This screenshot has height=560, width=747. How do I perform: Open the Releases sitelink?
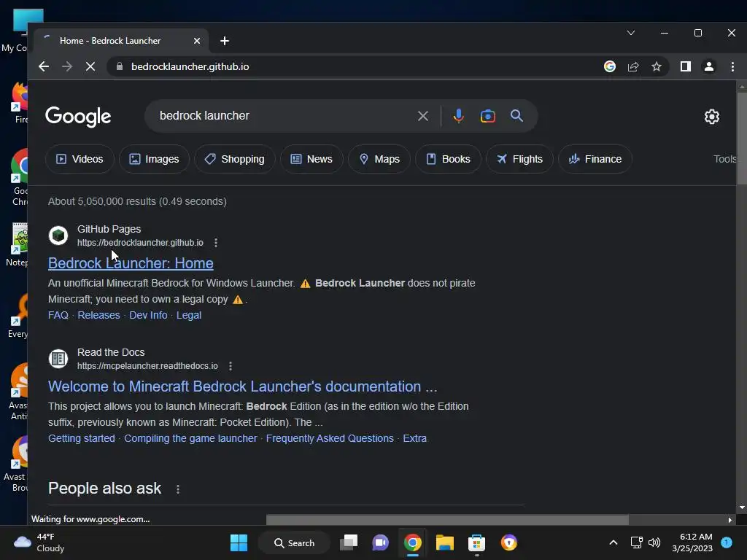coord(98,315)
